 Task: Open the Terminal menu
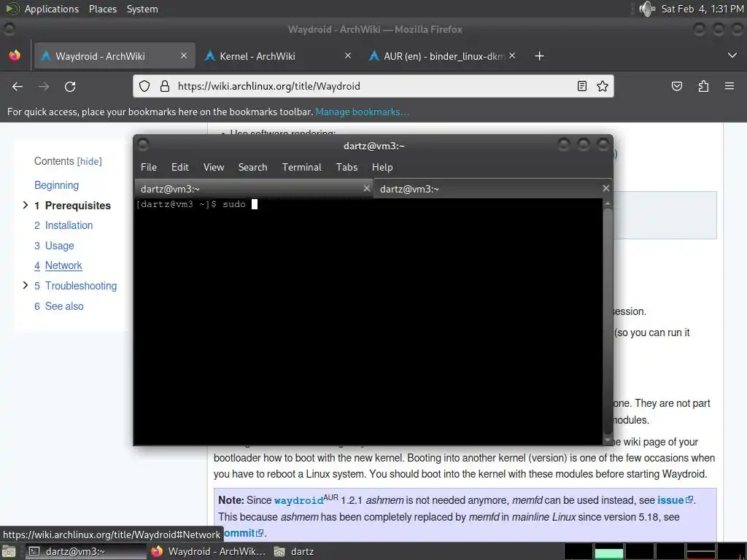(301, 167)
